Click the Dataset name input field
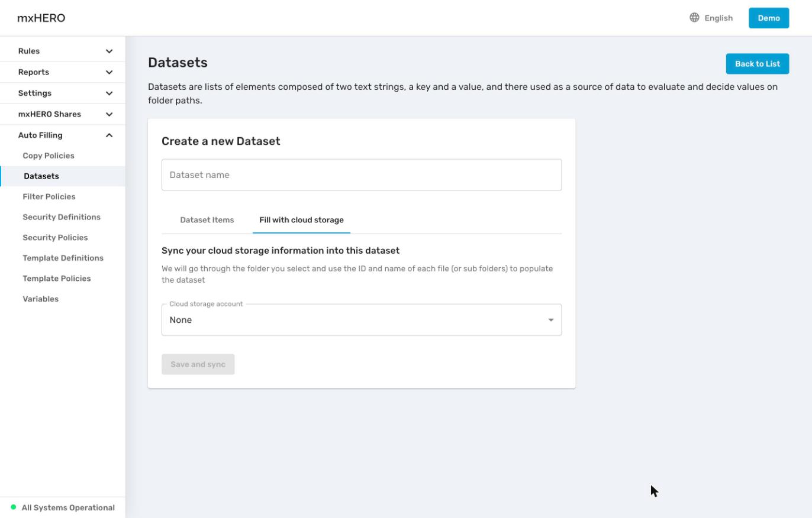Image resolution: width=812 pixels, height=518 pixels. click(362, 175)
